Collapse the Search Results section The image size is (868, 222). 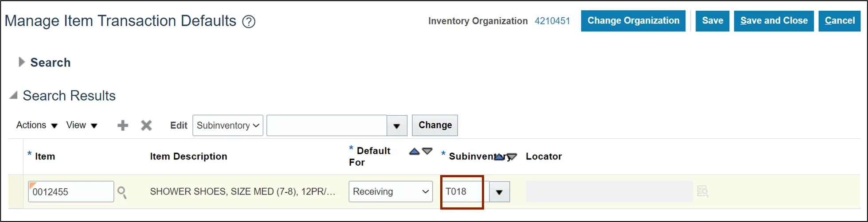[14, 95]
